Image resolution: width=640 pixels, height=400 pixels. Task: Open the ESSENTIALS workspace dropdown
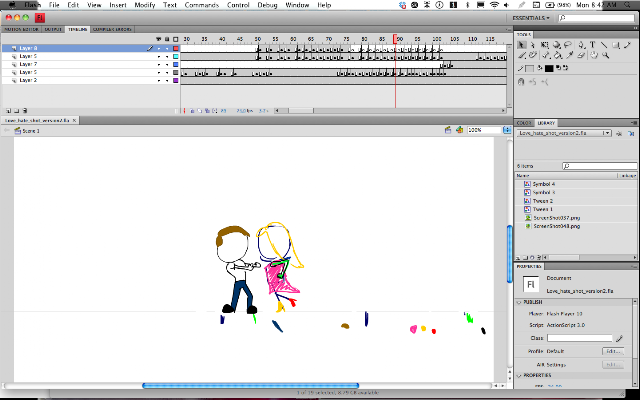tap(531, 18)
